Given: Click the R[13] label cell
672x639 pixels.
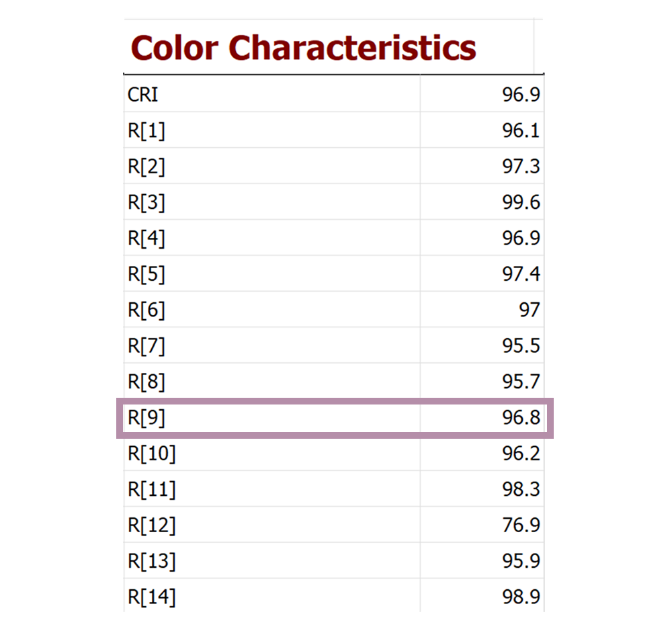Looking at the screenshot, I should [151, 561].
